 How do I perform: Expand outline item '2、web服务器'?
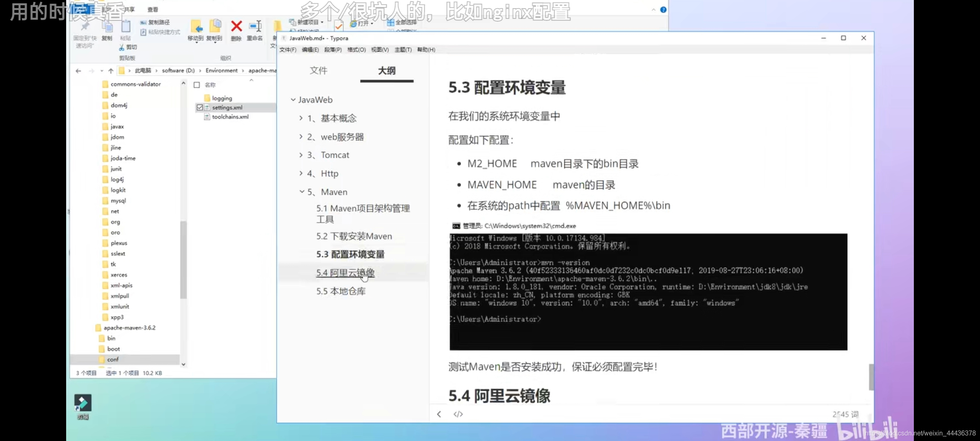point(301,137)
